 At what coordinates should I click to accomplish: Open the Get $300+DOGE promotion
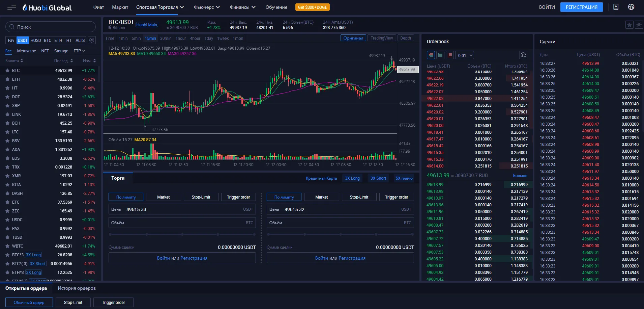click(313, 7)
